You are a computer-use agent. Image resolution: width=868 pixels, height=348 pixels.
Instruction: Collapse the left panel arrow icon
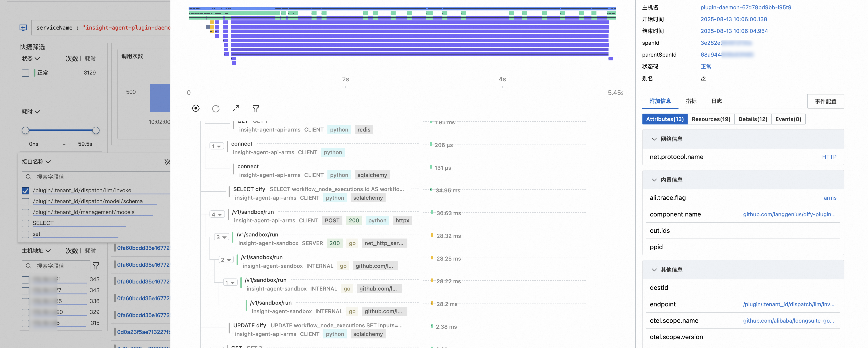click(23, 28)
